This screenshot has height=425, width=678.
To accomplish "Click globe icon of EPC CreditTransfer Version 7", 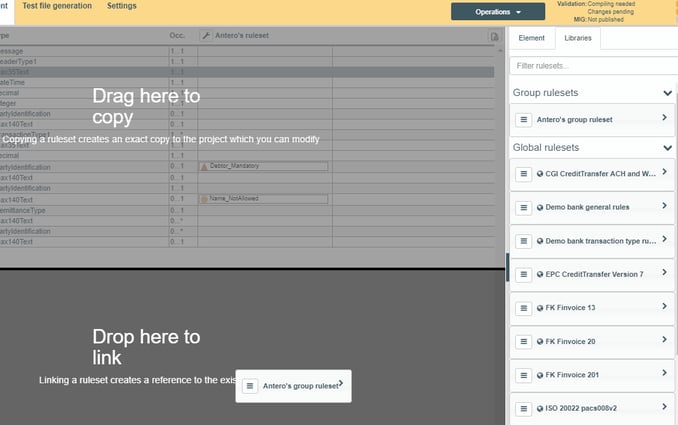I will coord(540,275).
